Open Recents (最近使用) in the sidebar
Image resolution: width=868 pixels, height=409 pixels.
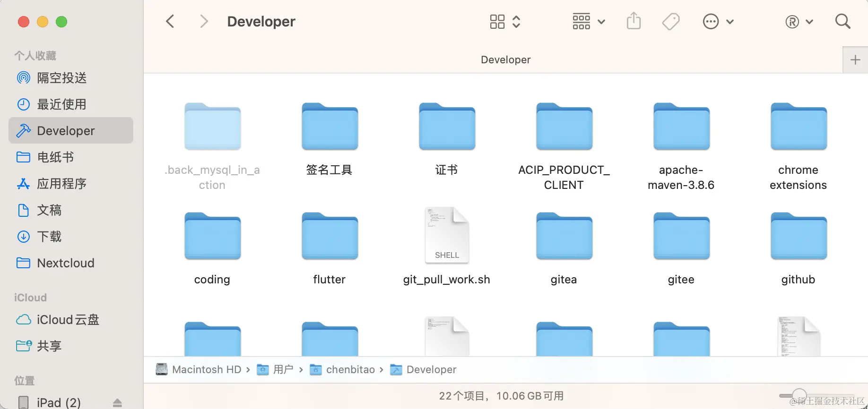pos(71,104)
